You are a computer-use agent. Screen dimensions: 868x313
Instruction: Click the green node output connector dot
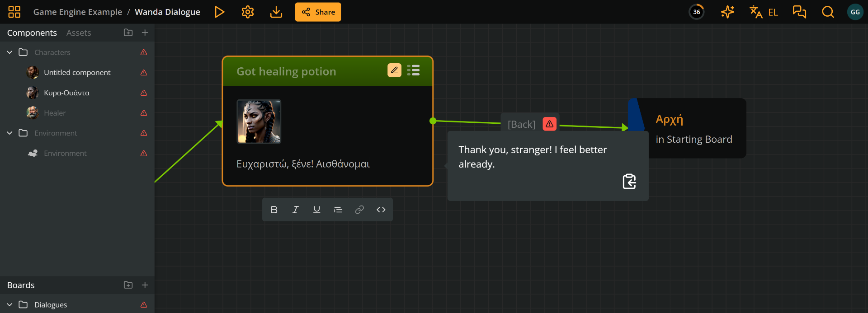pos(433,121)
